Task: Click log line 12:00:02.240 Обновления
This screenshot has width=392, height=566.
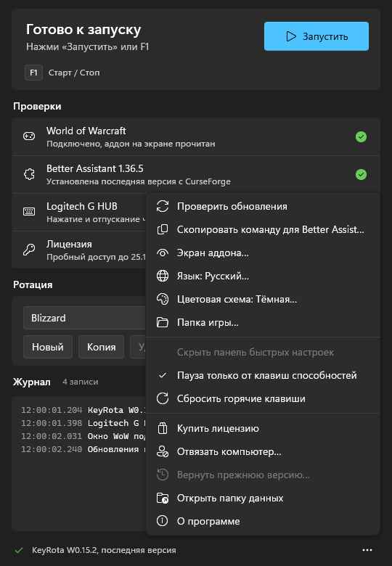Action: click(x=83, y=449)
